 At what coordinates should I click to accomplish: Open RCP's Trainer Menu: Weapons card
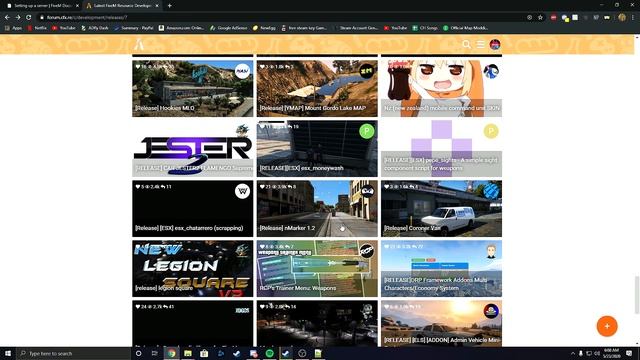click(317, 269)
